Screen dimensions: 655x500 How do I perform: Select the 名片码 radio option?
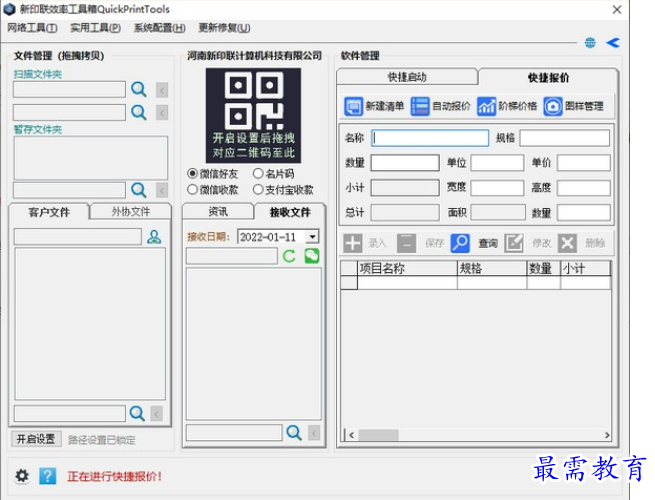click(258, 174)
